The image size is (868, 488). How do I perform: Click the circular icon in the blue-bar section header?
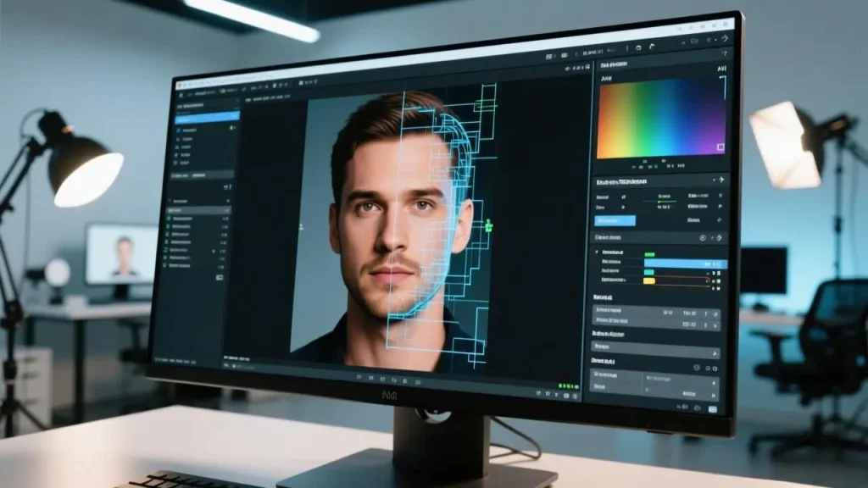click(x=703, y=239)
